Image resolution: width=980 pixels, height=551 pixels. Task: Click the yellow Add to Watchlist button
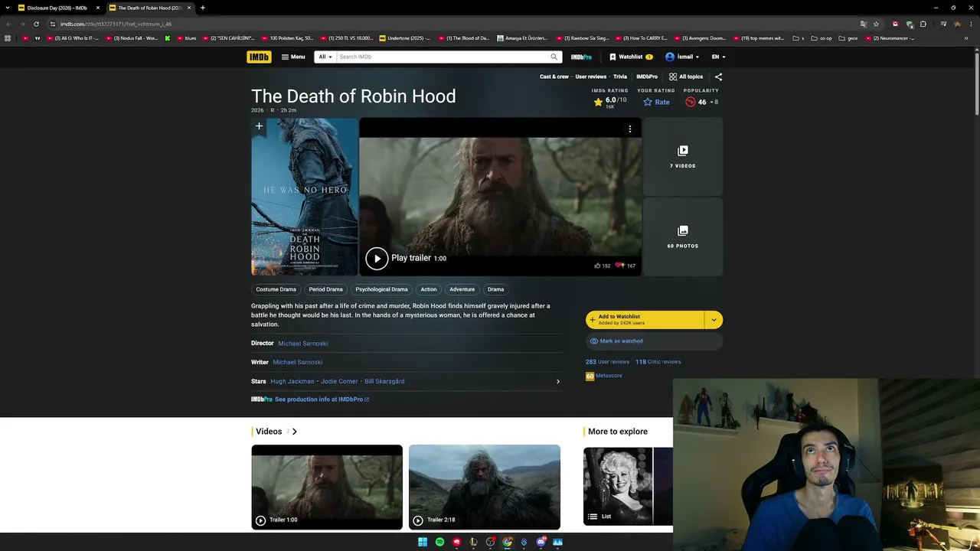tap(645, 320)
